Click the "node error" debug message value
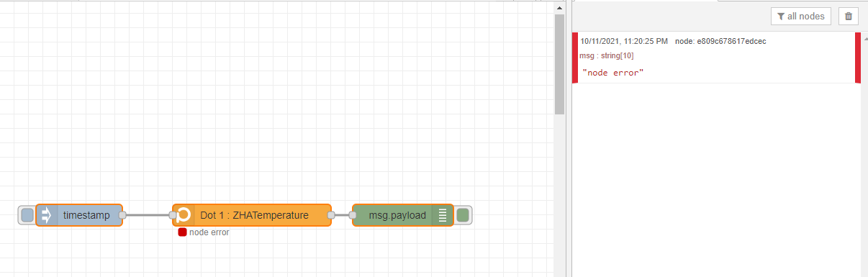This screenshot has width=868, height=277. tap(612, 73)
